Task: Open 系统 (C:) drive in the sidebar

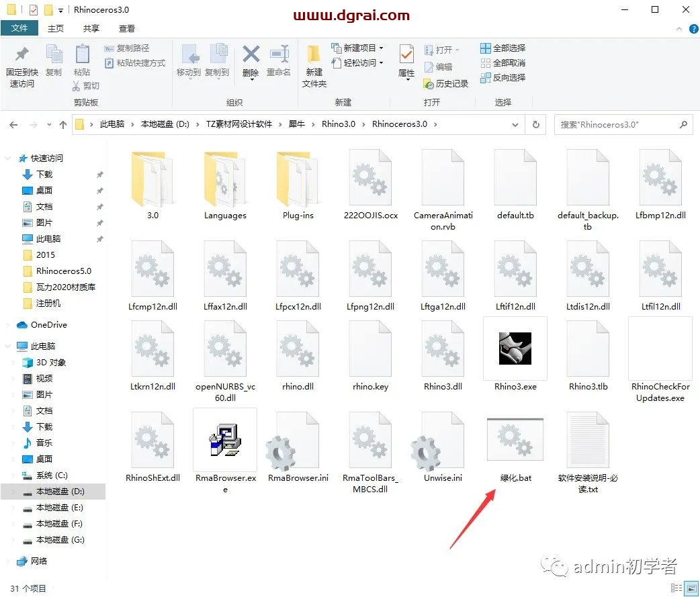Action: click(x=52, y=475)
